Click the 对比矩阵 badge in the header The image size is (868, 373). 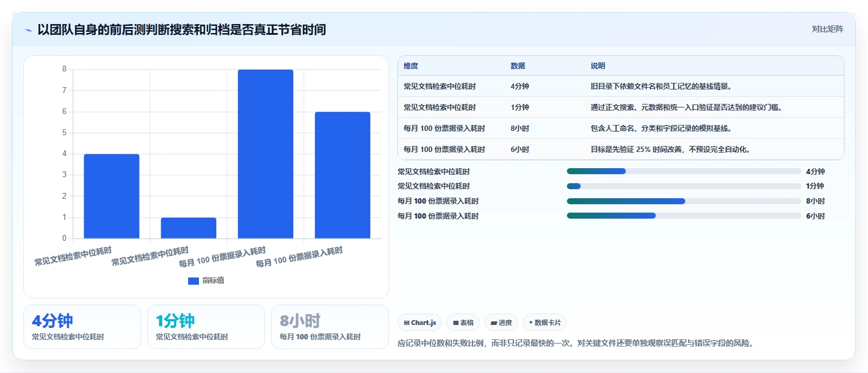click(827, 29)
